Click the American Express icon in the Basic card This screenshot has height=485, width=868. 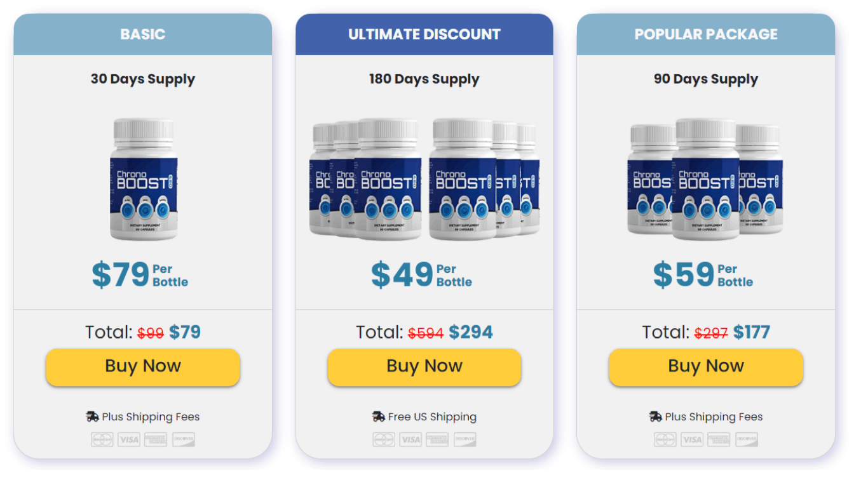click(x=156, y=439)
